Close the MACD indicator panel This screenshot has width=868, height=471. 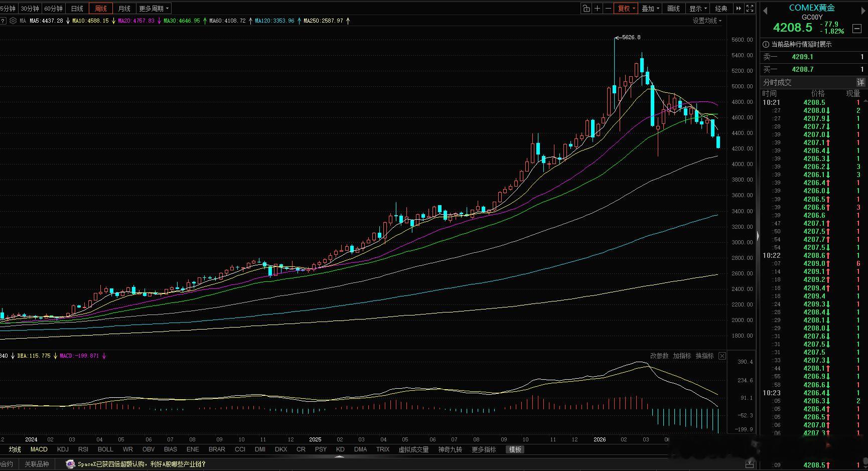coord(722,356)
